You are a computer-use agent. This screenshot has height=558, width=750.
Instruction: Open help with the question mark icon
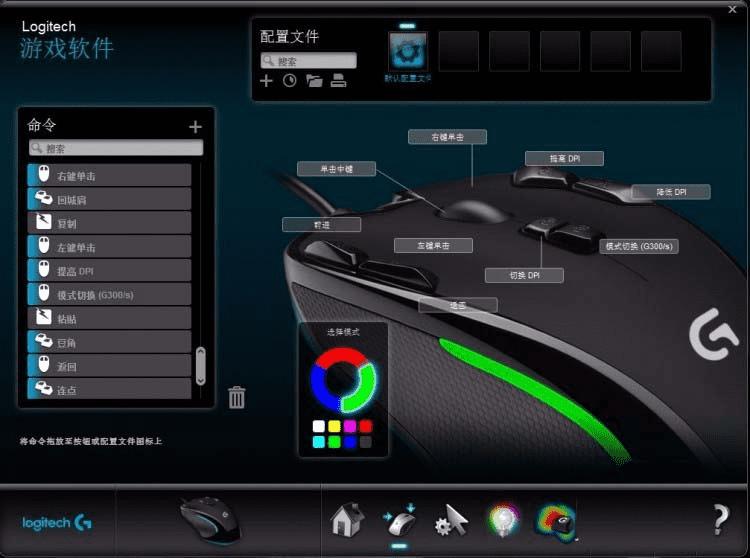721,520
